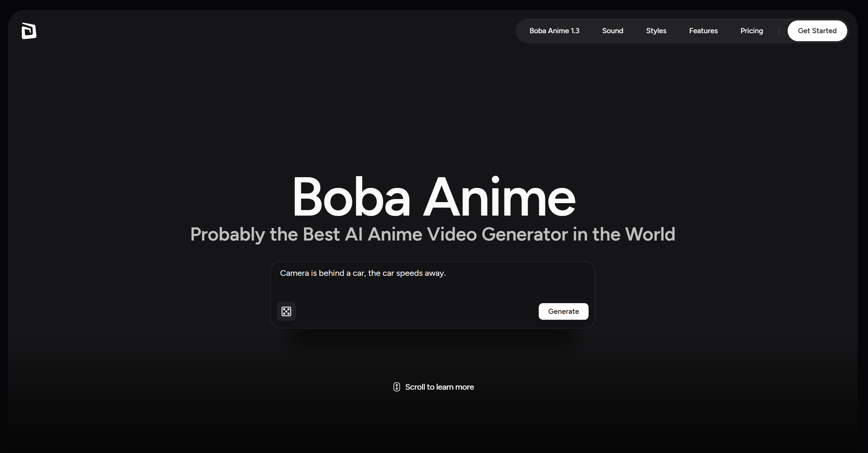Select Features from the navigation bar
The image size is (868, 453).
coord(703,31)
